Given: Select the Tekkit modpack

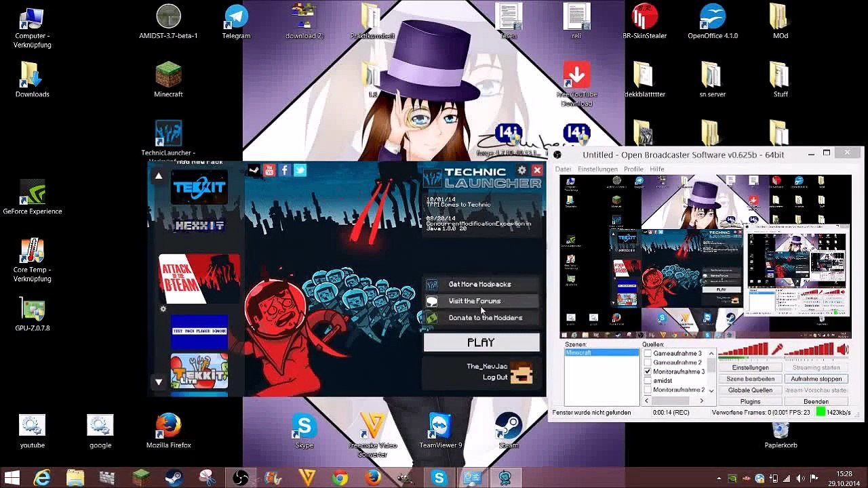Looking at the screenshot, I should pyautogui.click(x=199, y=186).
